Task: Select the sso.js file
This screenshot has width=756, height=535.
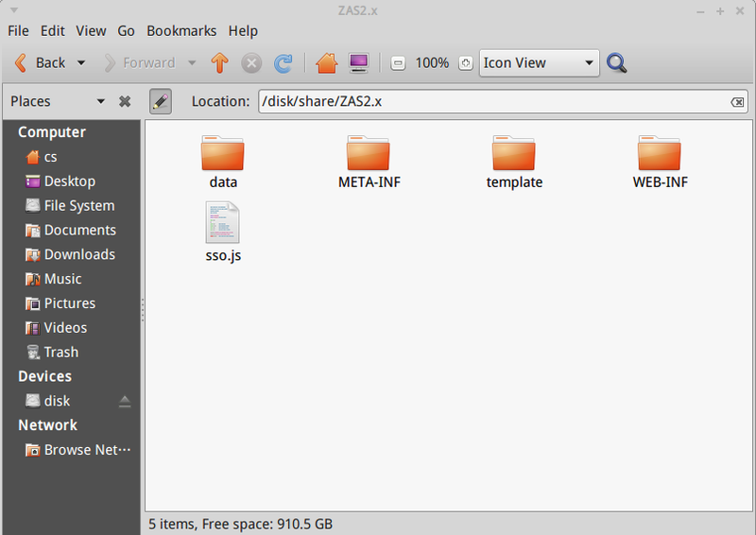Action: pos(223,233)
